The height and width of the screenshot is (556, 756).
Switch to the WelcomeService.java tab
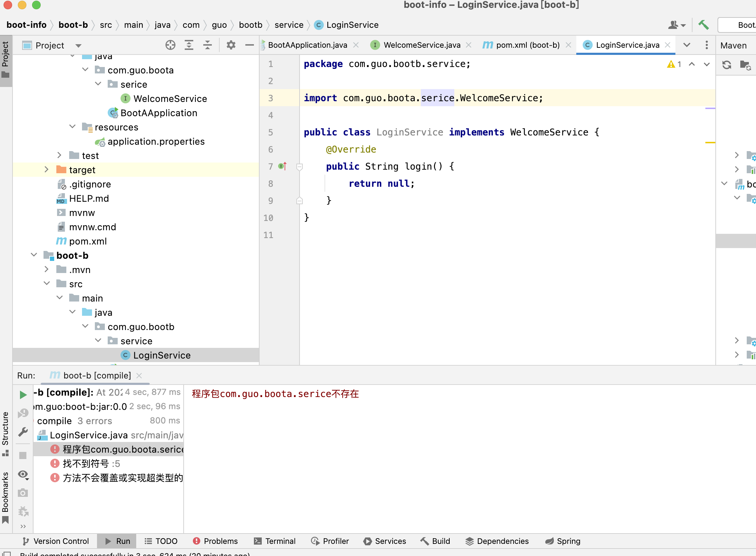[422, 45]
